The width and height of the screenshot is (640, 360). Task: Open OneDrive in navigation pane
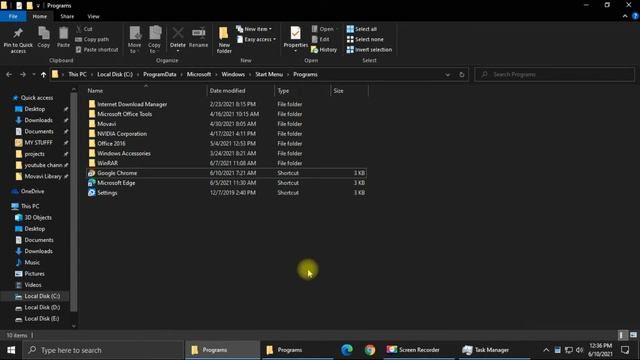[29, 191]
